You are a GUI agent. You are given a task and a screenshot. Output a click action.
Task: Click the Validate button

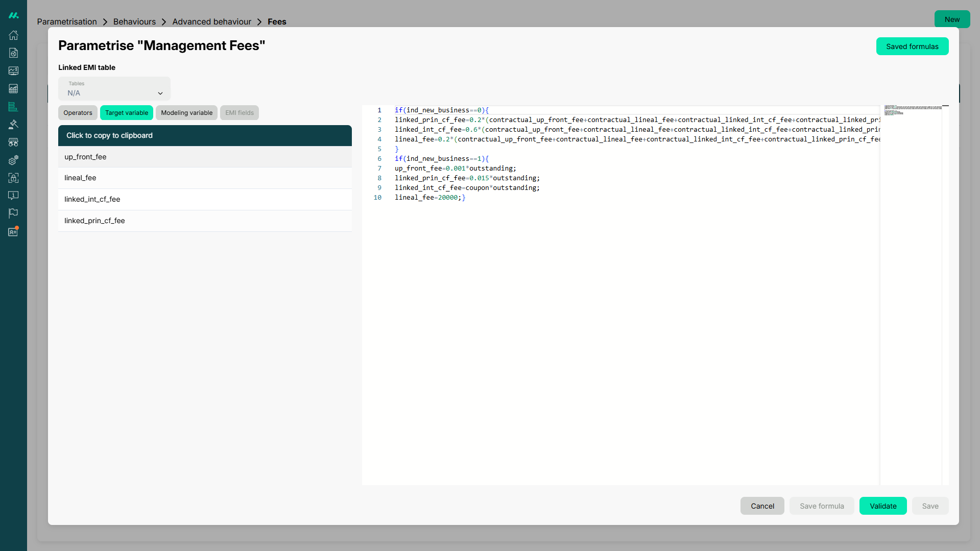click(x=883, y=506)
